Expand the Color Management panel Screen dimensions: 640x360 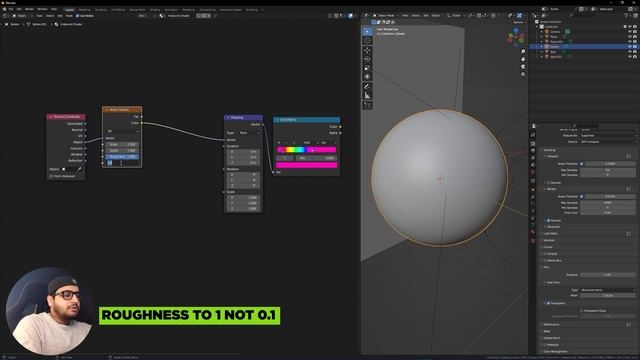[554, 351]
